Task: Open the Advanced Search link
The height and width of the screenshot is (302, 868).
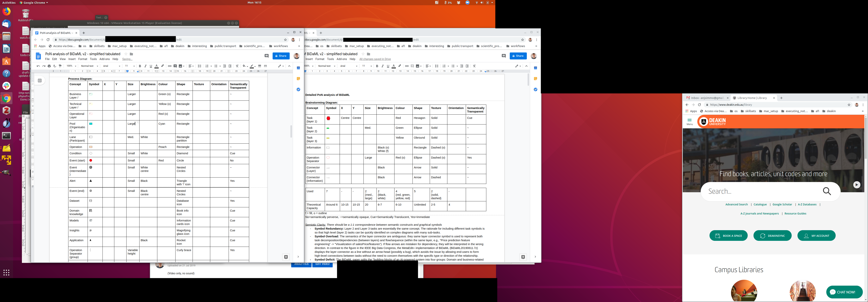Action: point(736,204)
